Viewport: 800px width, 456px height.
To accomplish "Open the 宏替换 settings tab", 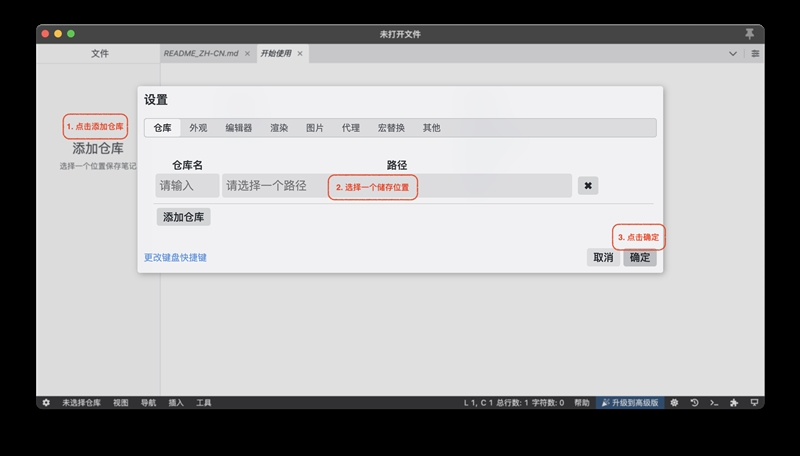I will click(x=391, y=128).
